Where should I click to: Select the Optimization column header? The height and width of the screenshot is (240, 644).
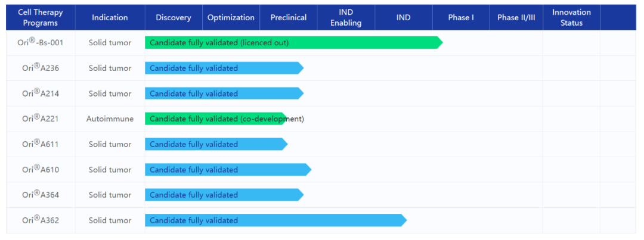pyautogui.click(x=231, y=17)
